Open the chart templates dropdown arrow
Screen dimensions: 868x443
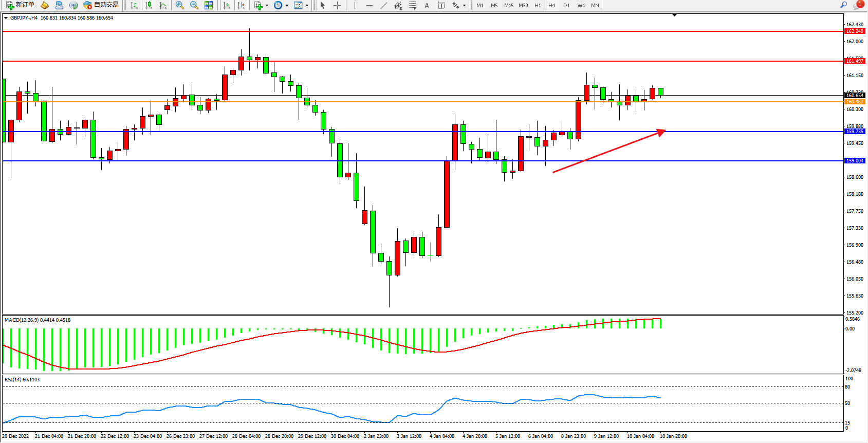pos(307,6)
